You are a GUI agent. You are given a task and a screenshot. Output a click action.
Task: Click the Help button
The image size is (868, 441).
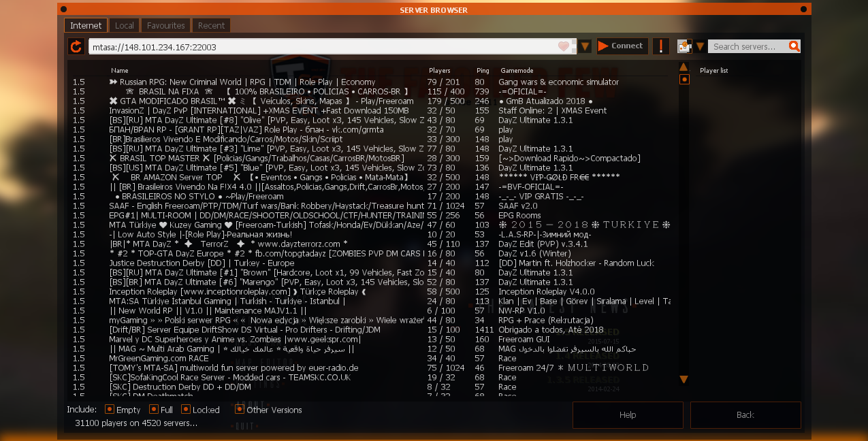point(628,414)
